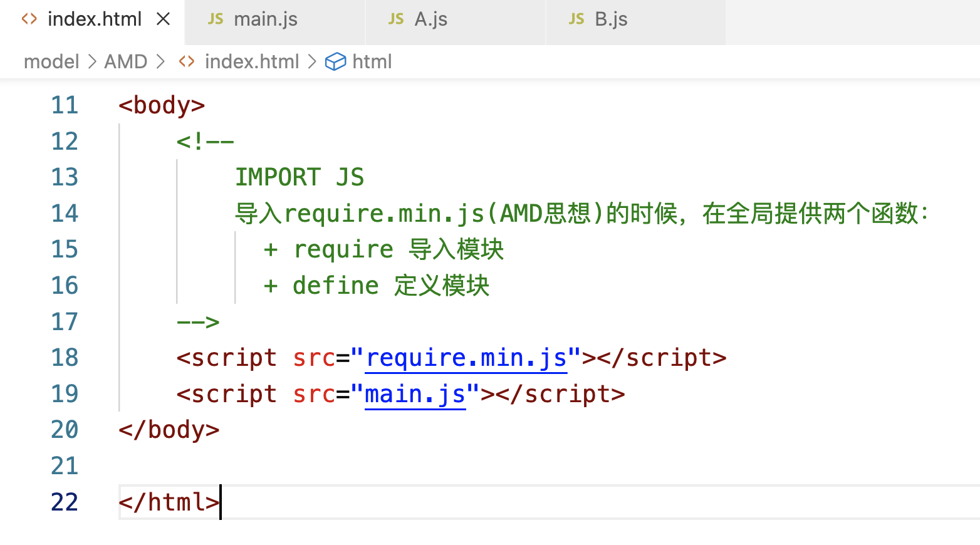Click line number 22 in gutter
This screenshot has width=980, height=545.
[x=65, y=502]
